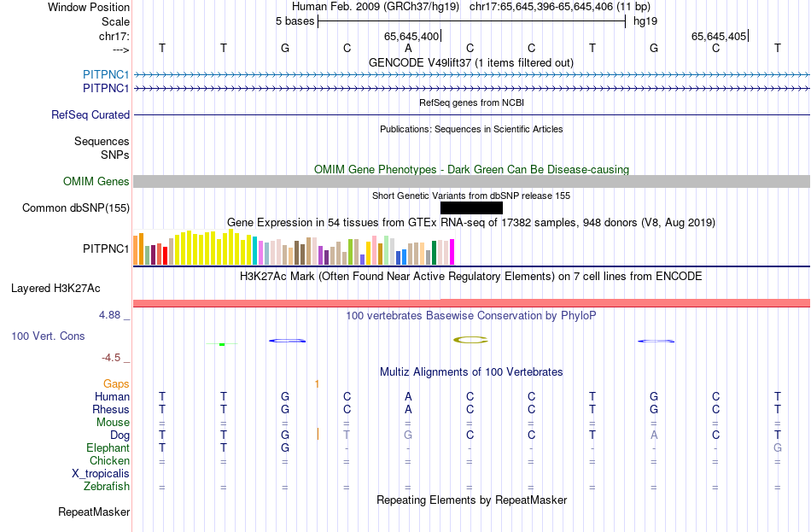Click the 'chr17:65,645,396-65,645,406 (11 bp)' coordinates
The image size is (811, 532).
pos(560,7)
